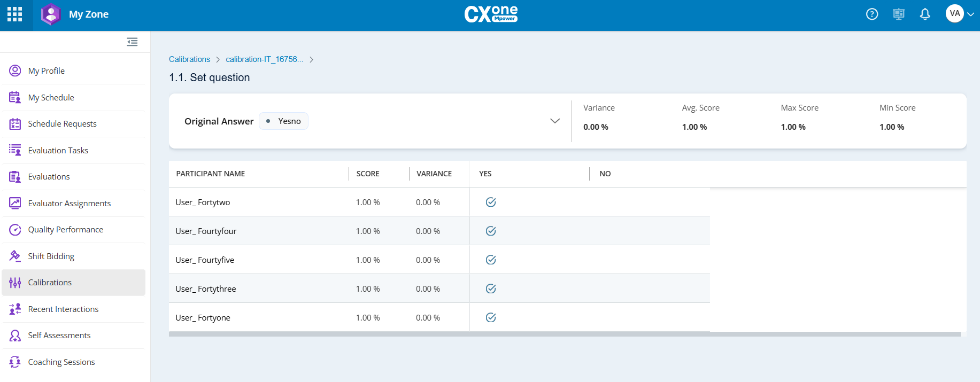The width and height of the screenshot is (980, 382).
Task: Click the Yes checkmark for User_Fortythree
Action: coord(491,289)
